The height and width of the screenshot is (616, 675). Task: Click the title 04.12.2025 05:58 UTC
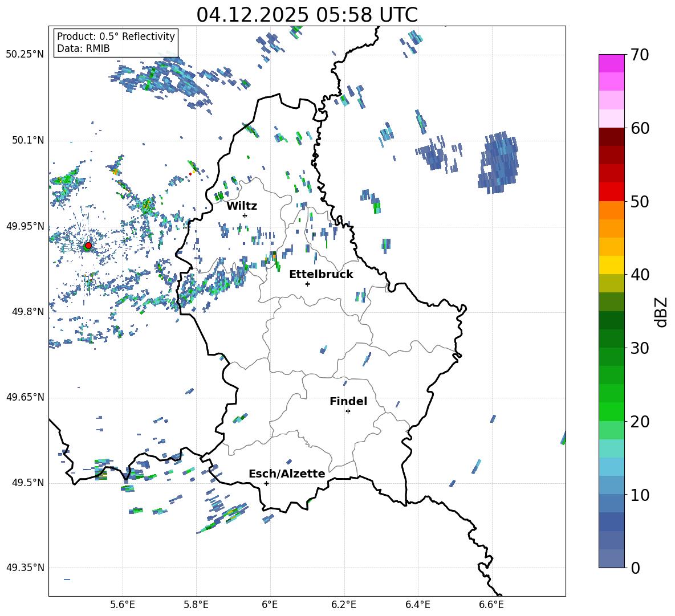pos(307,15)
